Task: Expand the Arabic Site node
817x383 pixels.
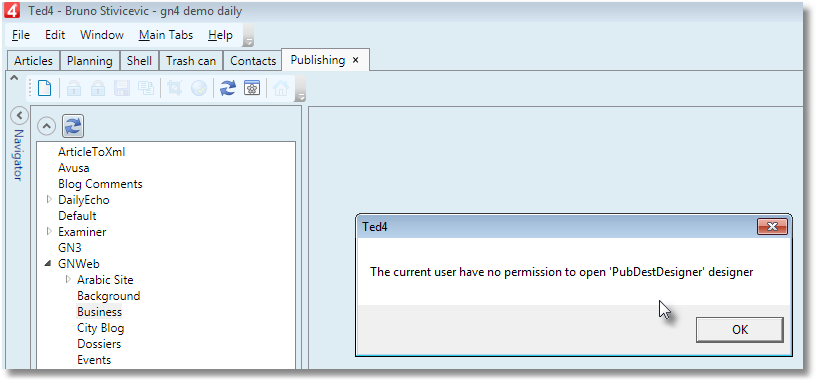Action: pyautogui.click(x=68, y=280)
